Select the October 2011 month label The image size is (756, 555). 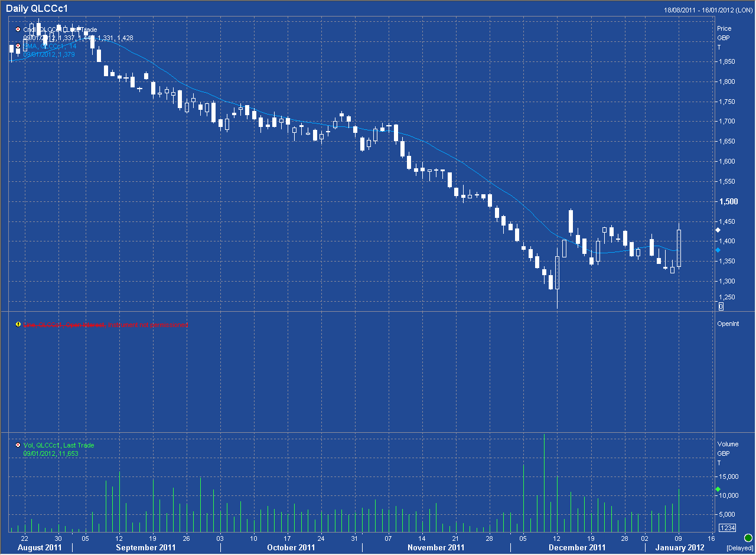[x=291, y=547]
